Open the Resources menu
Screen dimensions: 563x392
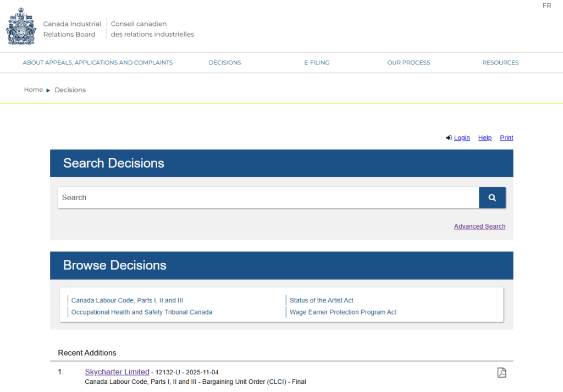[500, 63]
